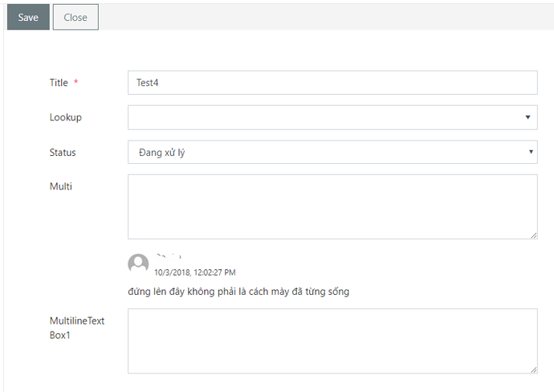Click the Multi field label

(61, 186)
